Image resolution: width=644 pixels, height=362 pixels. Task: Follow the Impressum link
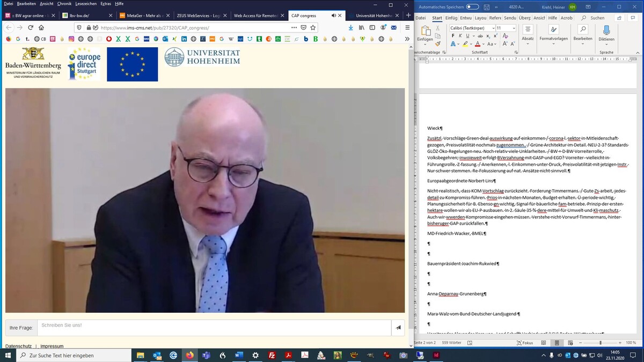click(52, 346)
